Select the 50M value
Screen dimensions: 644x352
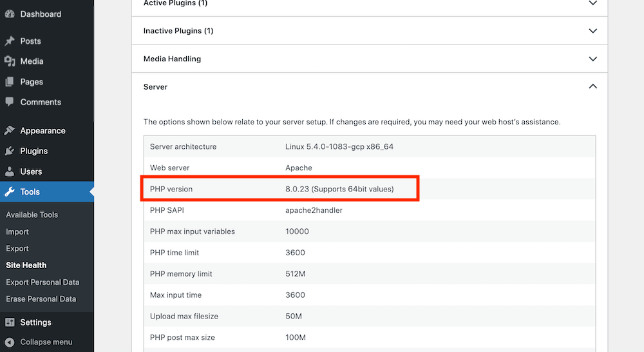click(294, 317)
